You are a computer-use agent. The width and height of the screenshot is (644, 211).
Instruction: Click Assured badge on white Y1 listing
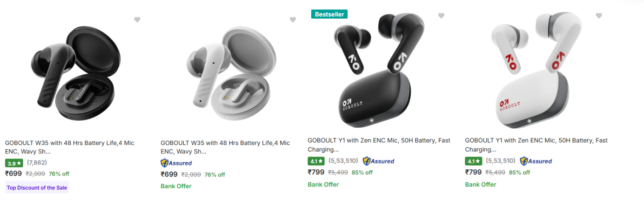[536, 161]
